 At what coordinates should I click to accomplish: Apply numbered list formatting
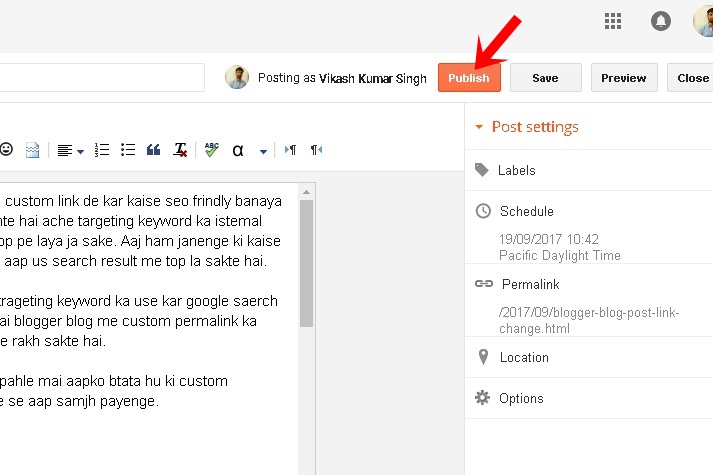[x=101, y=150]
